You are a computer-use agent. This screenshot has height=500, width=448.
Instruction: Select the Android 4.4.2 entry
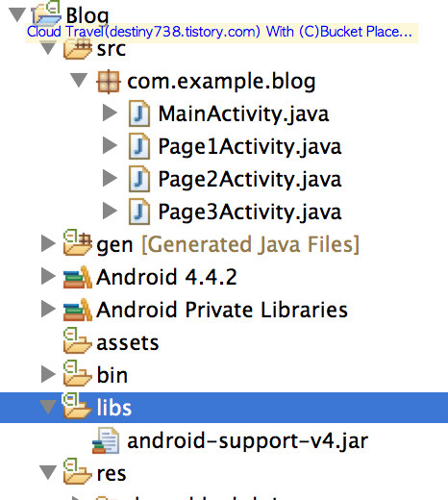[x=166, y=277]
